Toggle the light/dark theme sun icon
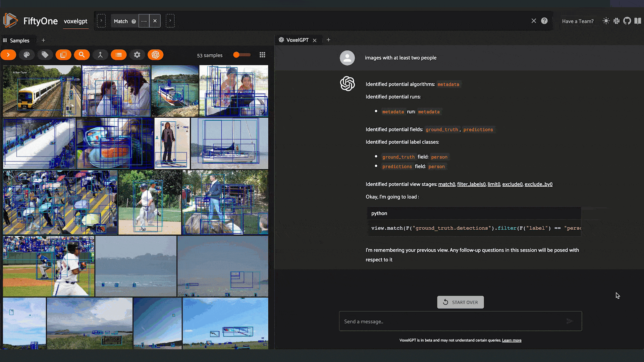 click(x=606, y=21)
